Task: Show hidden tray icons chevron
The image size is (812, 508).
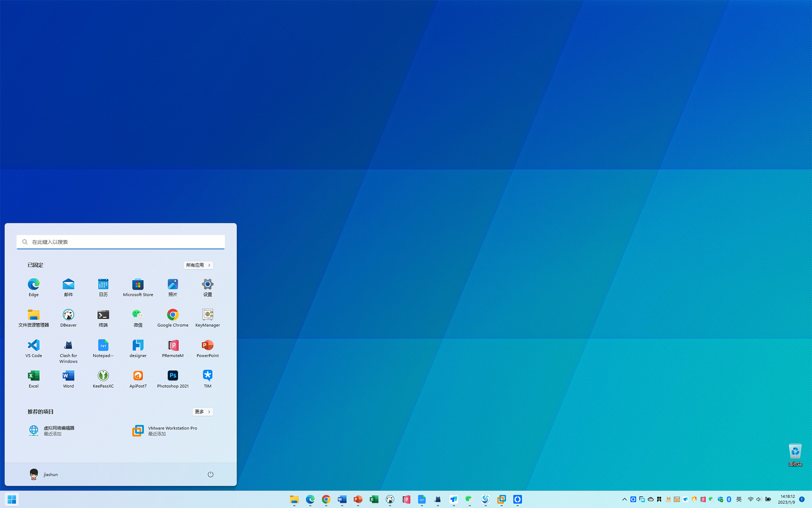Action: (x=624, y=500)
